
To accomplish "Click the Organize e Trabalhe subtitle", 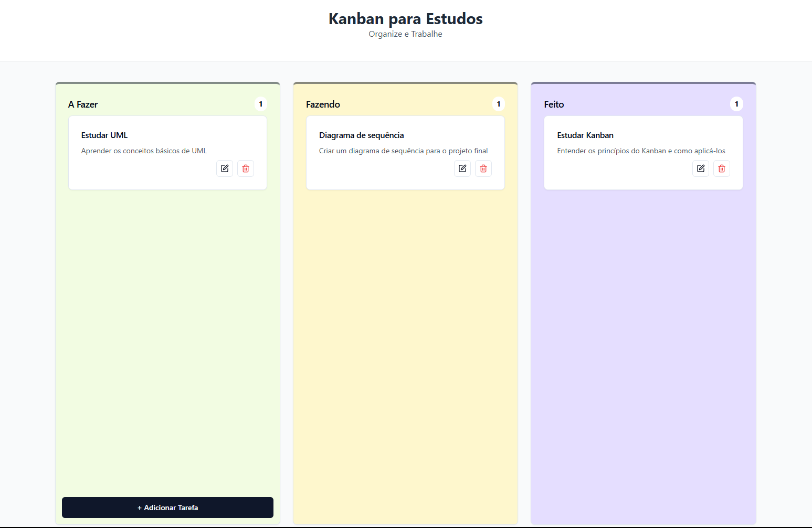I will pos(405,34).
